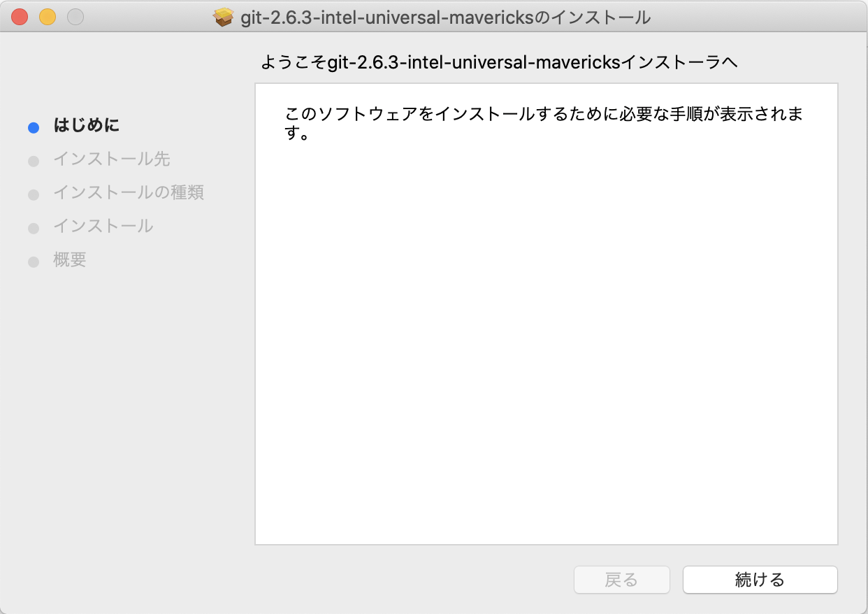Click the window title git-2.6.3-intel-universal-mavericksのインストール

tap(445, 17)
